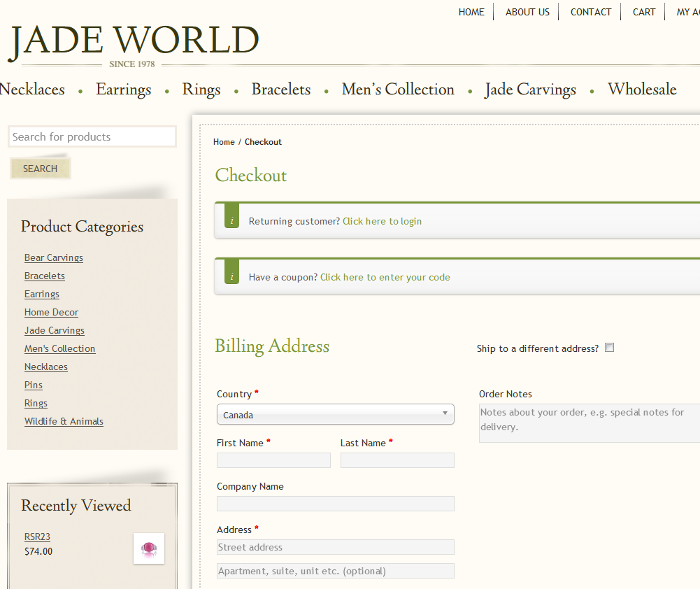Screen dimensions: 700x589
Task: Tick Ship to a different address checkbox
Action: 609,348
